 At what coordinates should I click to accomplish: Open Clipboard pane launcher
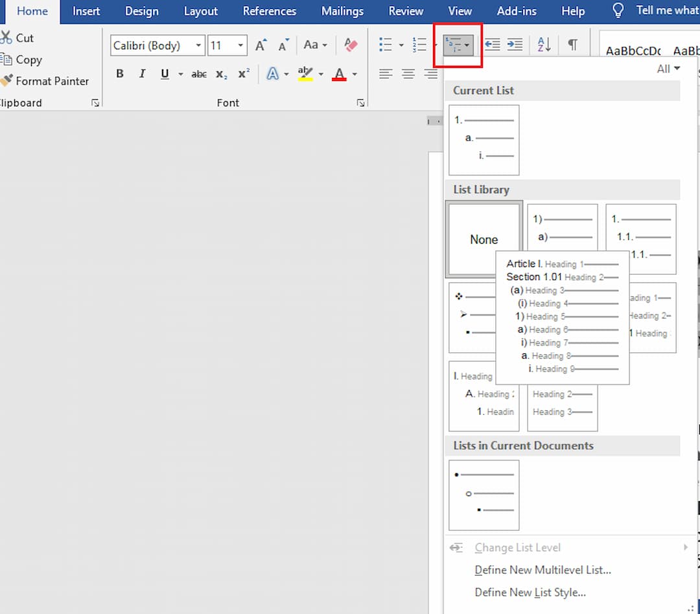95,103
